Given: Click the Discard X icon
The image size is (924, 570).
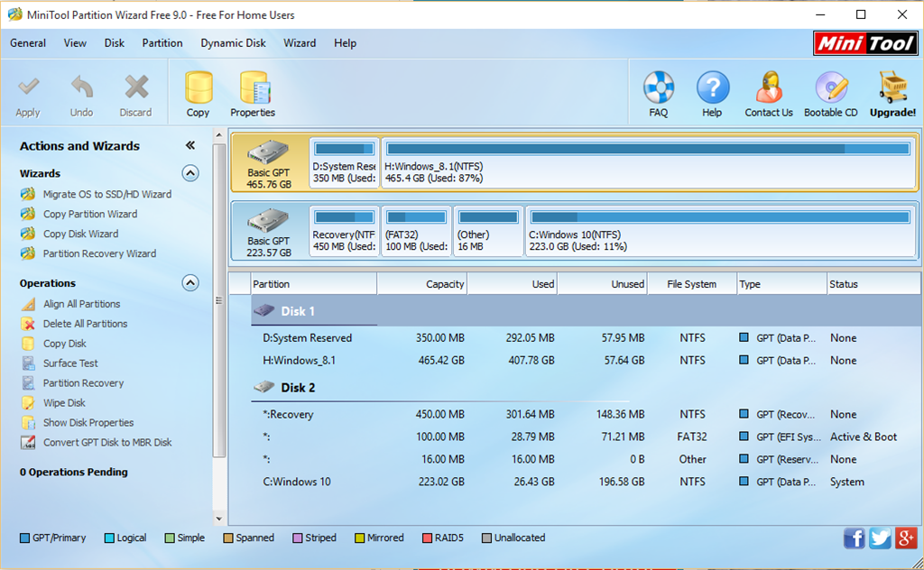Looking at the screenshot, I should click(136, 88).
